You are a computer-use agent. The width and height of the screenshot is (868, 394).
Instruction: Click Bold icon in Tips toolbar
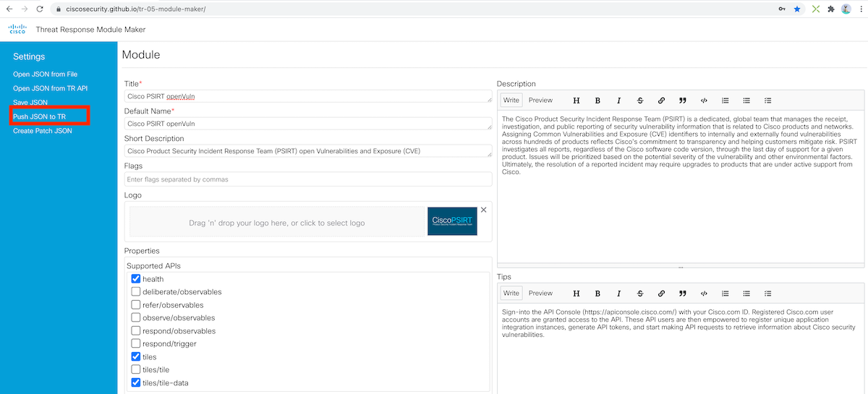pyautogui.click(x=597, y=294)
